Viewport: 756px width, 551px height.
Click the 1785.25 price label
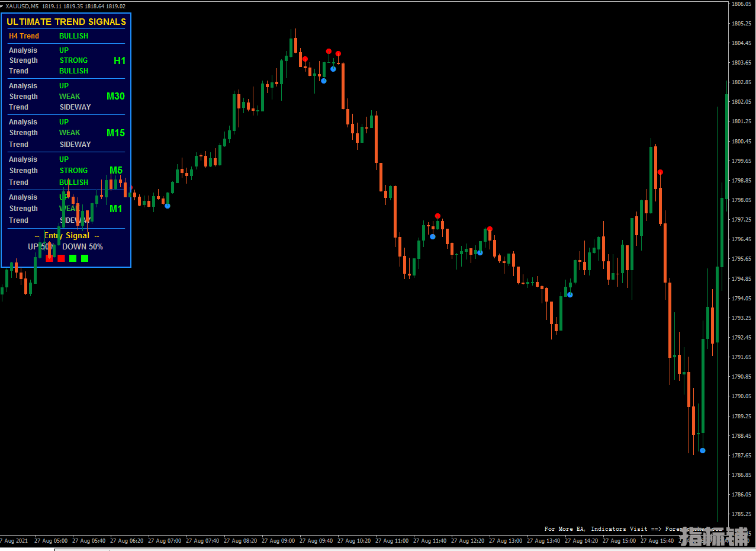[x=741, y=514]
